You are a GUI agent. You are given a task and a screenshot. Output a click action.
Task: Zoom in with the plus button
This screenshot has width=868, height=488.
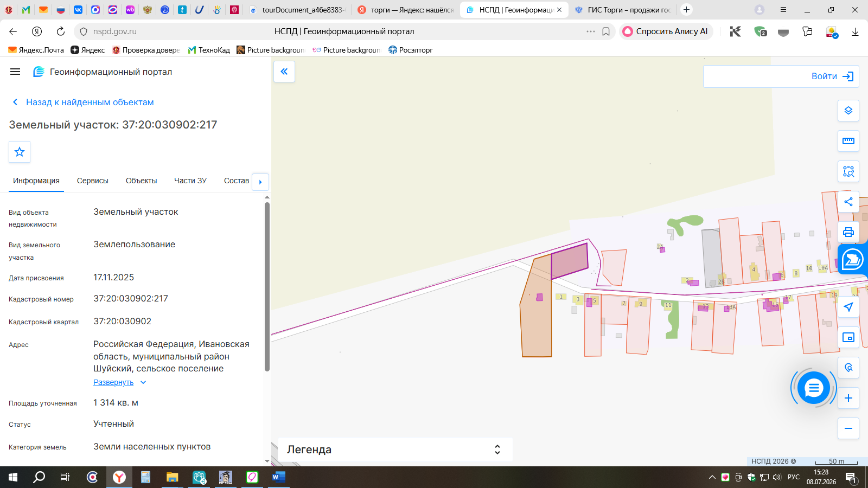coord(848,398)
